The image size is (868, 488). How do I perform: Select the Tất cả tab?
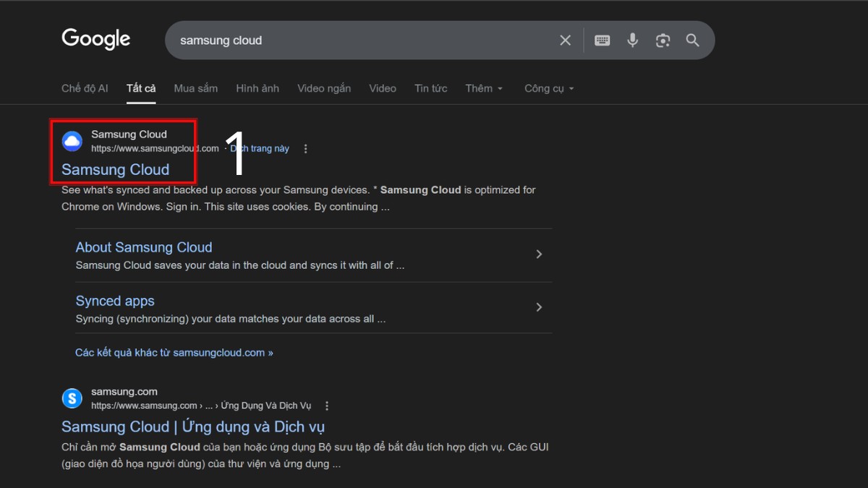[x=141, y=88]
